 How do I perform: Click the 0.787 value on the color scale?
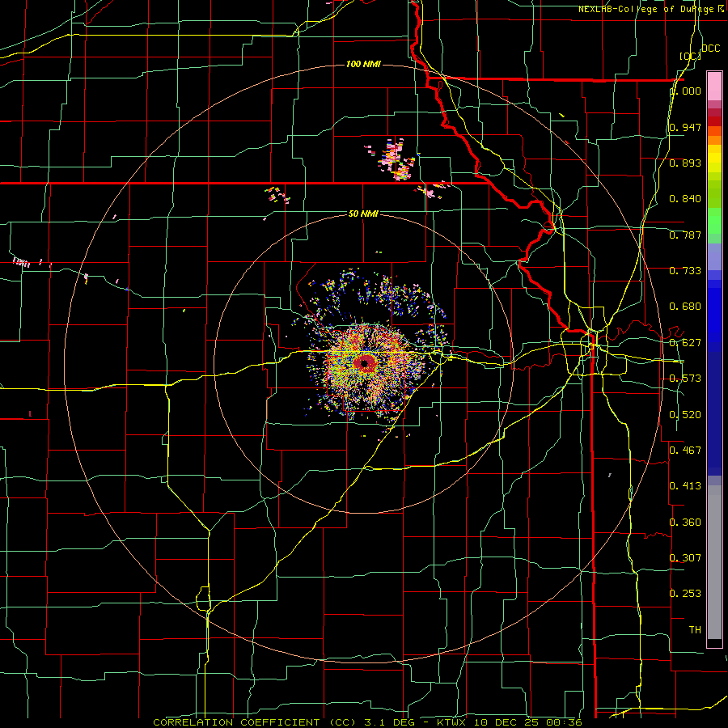685,235
